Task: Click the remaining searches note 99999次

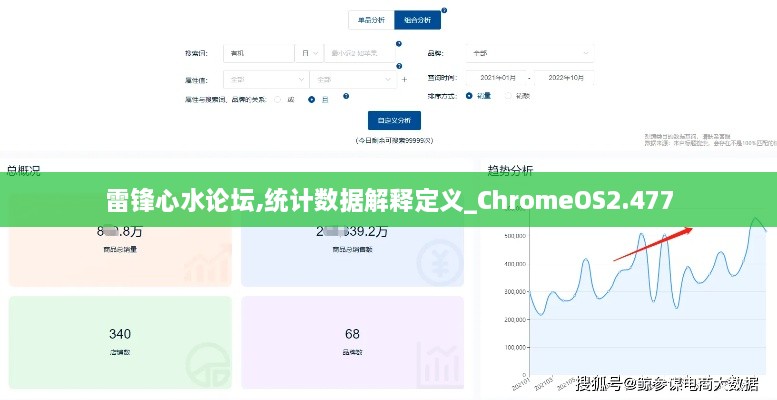Action: [394, 141]
